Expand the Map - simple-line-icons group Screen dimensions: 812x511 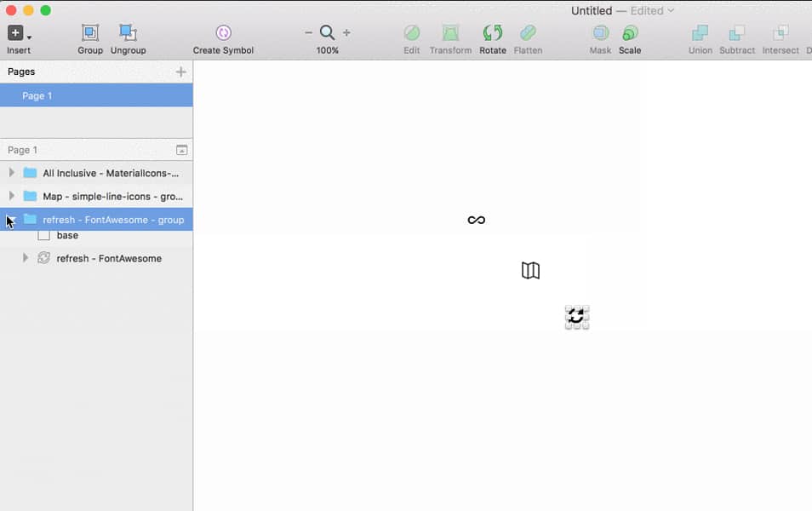click(11, 196)
